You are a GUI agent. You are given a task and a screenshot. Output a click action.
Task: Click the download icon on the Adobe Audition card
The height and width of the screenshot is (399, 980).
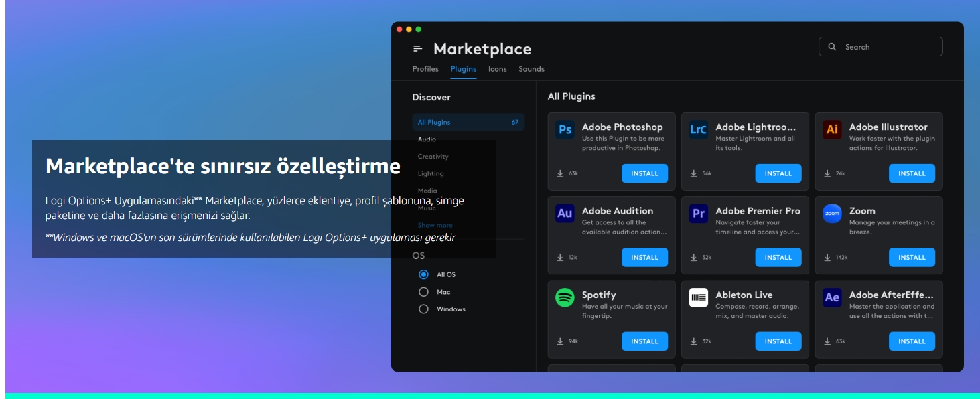pyautogui.click(x=560, y=257)
